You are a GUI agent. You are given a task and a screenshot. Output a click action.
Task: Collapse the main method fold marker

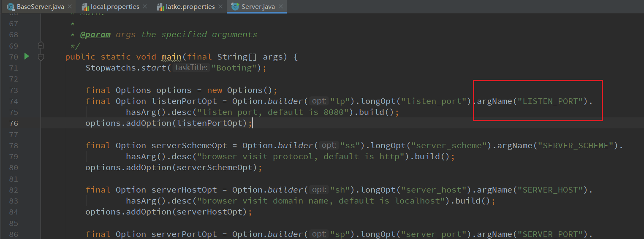tap(41, 57)
